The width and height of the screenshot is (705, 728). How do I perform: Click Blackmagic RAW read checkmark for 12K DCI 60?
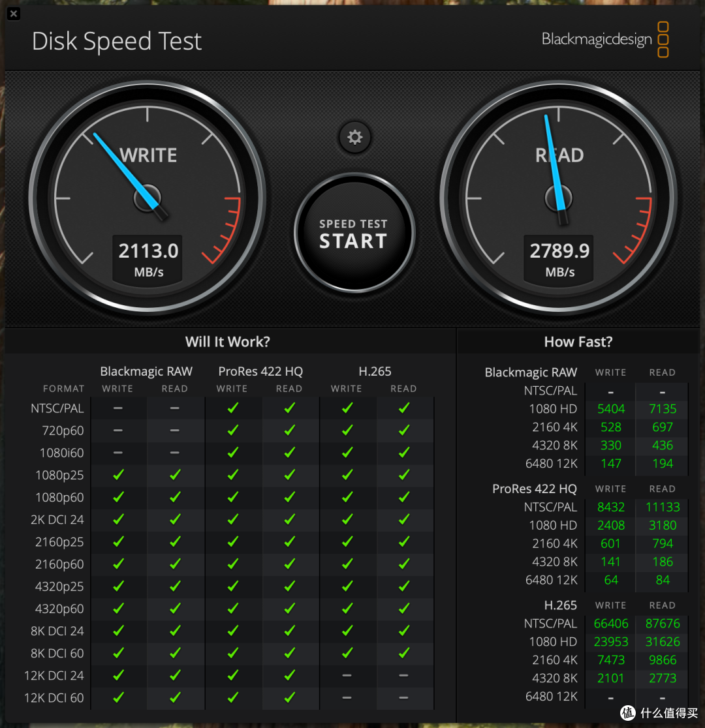[x=175, y=697]
